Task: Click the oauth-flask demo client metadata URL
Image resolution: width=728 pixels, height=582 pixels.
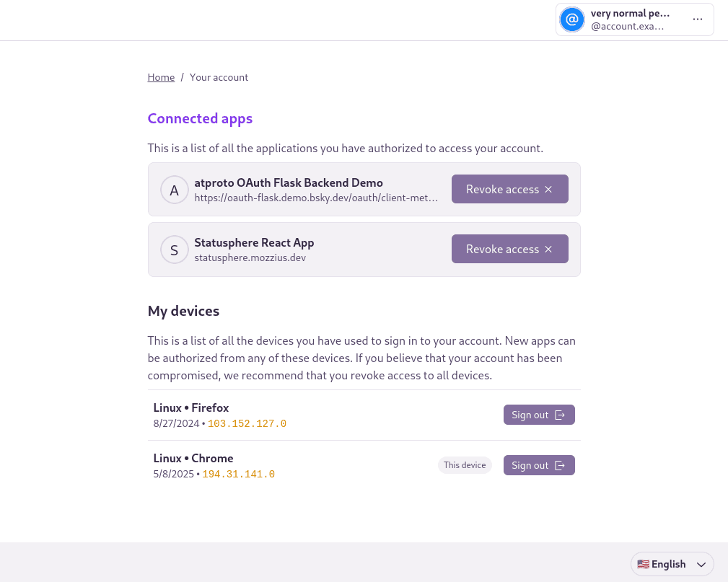Action: [x=316, y=198]
